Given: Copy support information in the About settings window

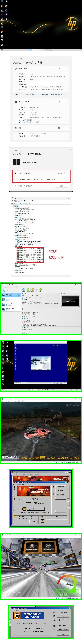Looking at the screenshot, I should 60,128.
